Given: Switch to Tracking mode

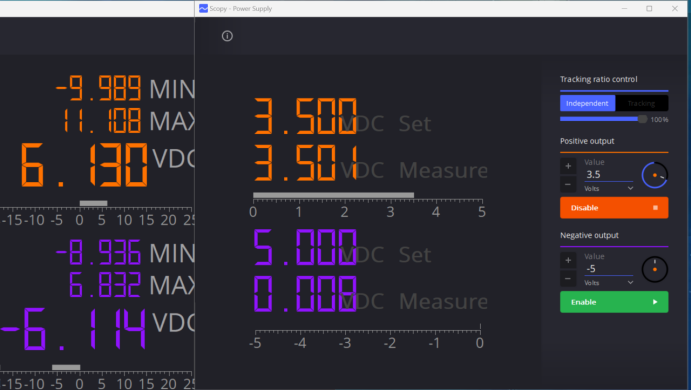Looking at the screenshot, I should [x=641, y=103].
